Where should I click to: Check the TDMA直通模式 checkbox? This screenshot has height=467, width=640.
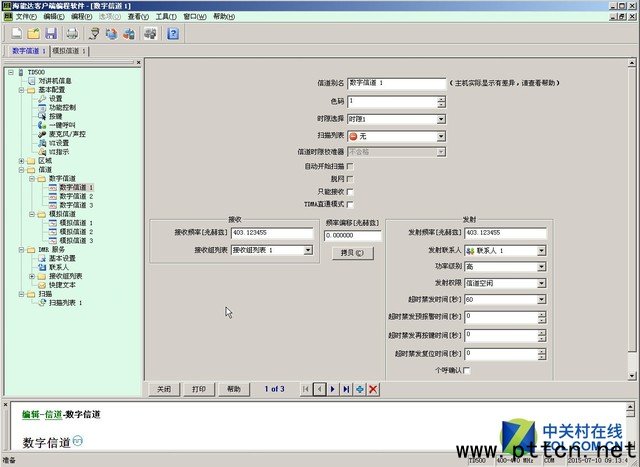pos(350,204)
